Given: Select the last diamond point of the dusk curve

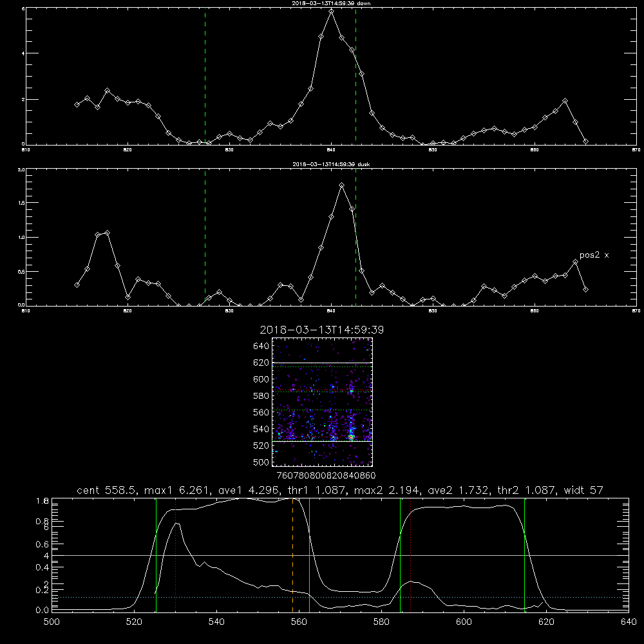Looking at the screenshot, I should (x=585, y=290).
